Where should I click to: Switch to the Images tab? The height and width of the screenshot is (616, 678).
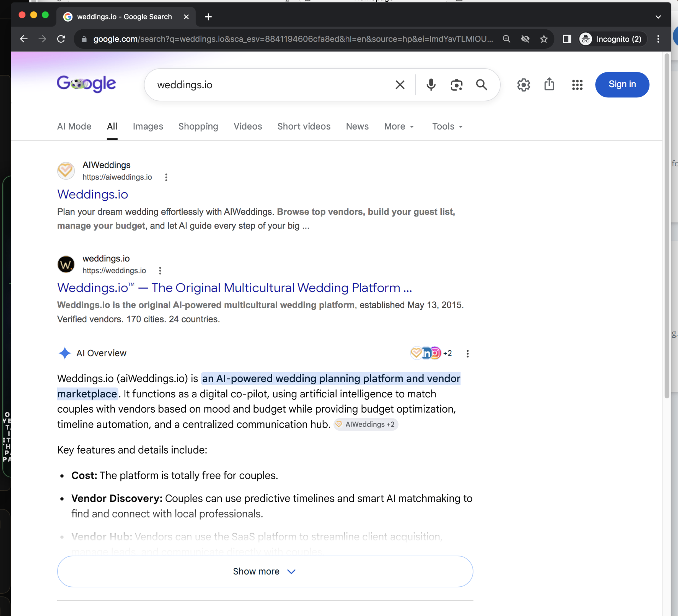point(148,126)
